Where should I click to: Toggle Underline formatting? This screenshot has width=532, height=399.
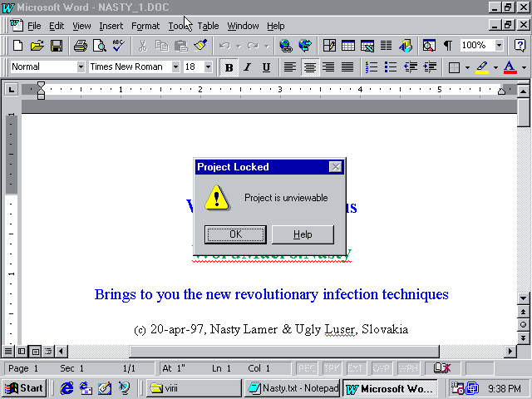coord(266,67)
